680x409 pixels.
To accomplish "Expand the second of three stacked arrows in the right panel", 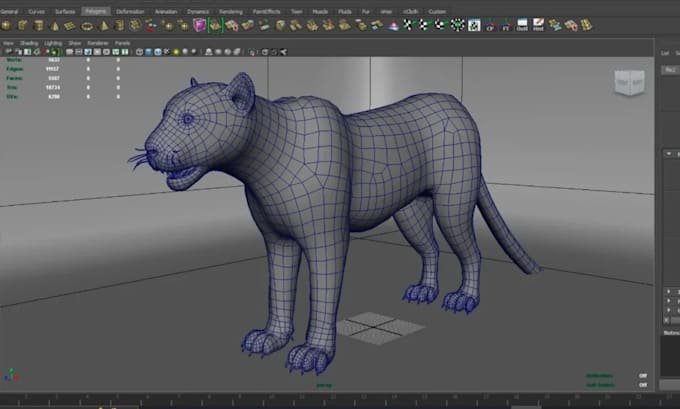I will 668,301.
